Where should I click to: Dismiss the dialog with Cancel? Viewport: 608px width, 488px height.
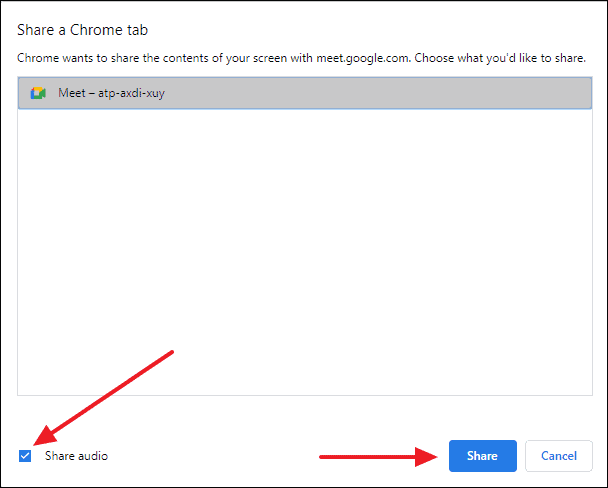pyautogui.click(x=559, y=456)
